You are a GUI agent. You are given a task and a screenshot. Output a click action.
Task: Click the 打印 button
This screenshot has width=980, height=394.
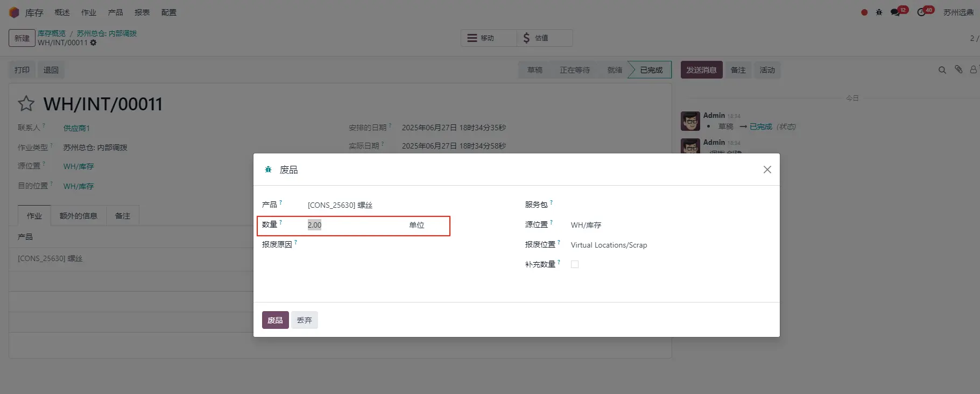(22, 70)
